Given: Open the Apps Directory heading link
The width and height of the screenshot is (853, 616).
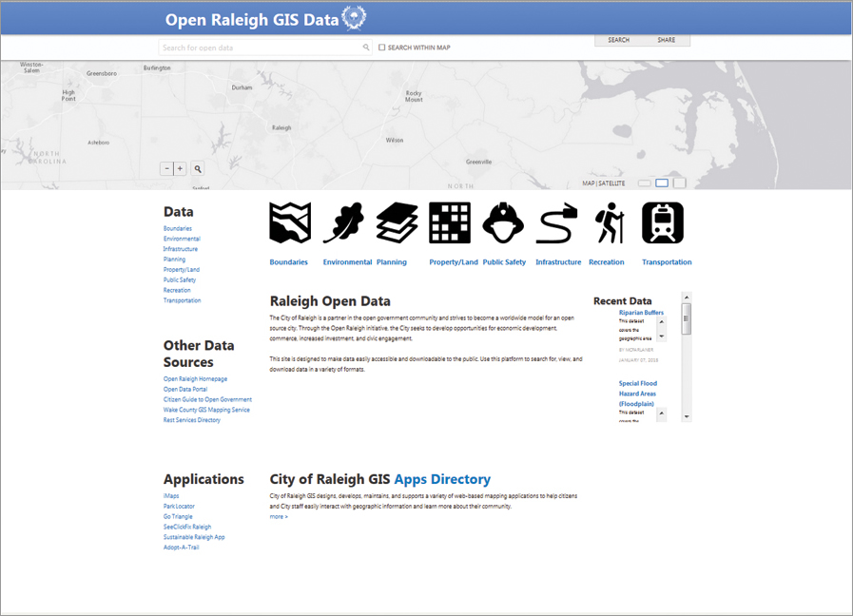Looking at the screenshot, I should click(x=442, y=479).
